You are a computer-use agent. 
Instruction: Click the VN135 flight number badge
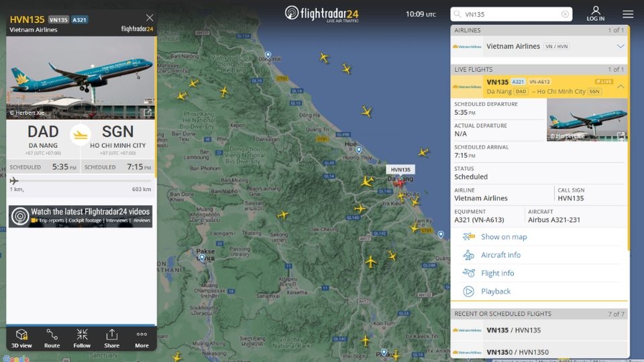58,19
